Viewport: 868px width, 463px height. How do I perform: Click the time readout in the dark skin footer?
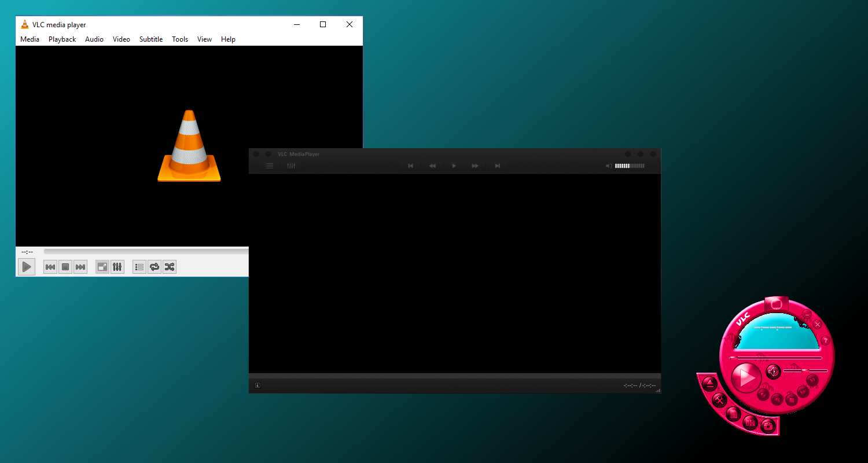pos(639,385)
